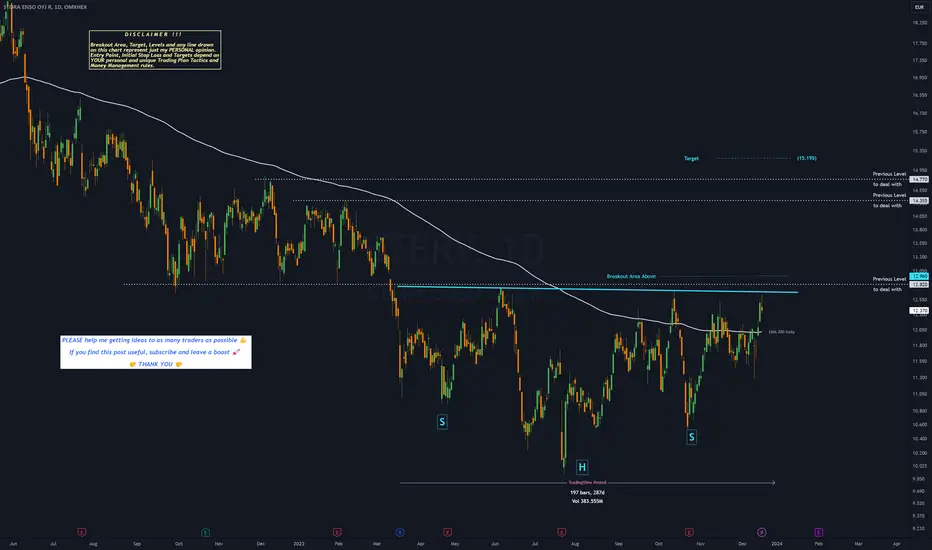Click the purple earnings marker at Feb 2024
This screenshot has height=550, width=932.
pos(818,532)
